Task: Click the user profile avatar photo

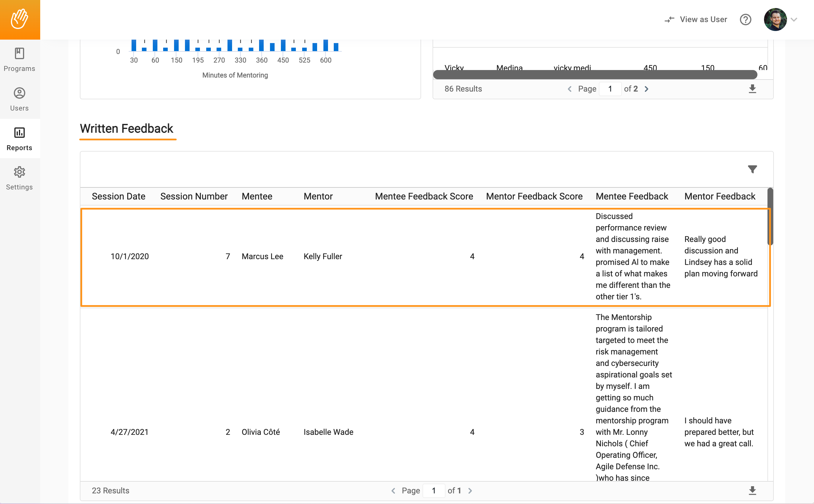Action: tap(775, 19)
